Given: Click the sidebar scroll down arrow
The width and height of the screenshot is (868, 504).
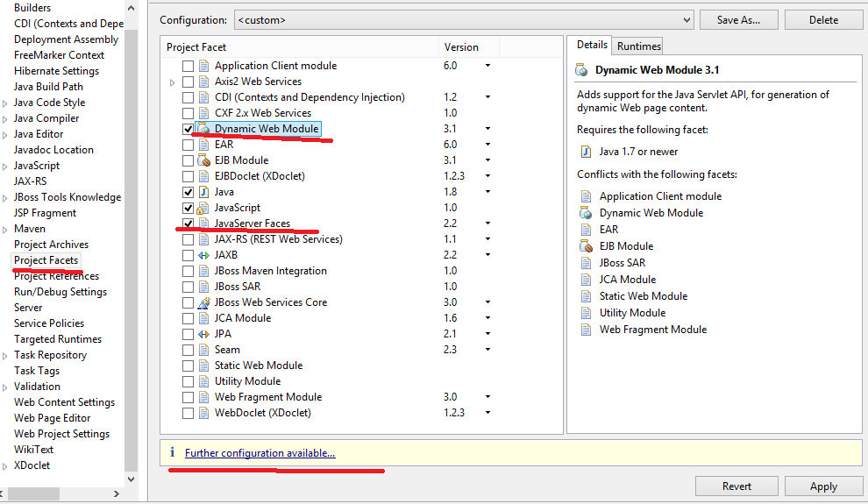Looking at the screenshot, I should 132,479.
